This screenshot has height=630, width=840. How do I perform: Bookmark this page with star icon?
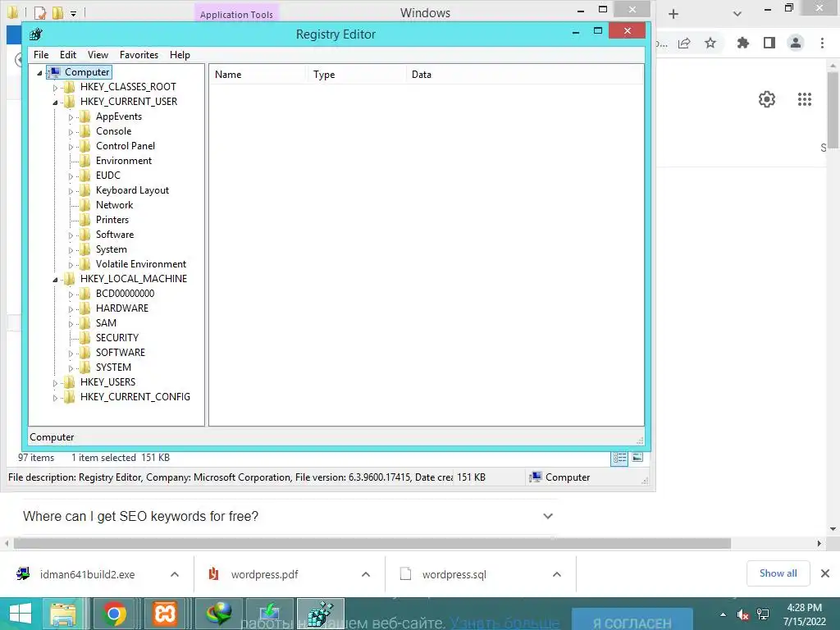pos(710,43)
